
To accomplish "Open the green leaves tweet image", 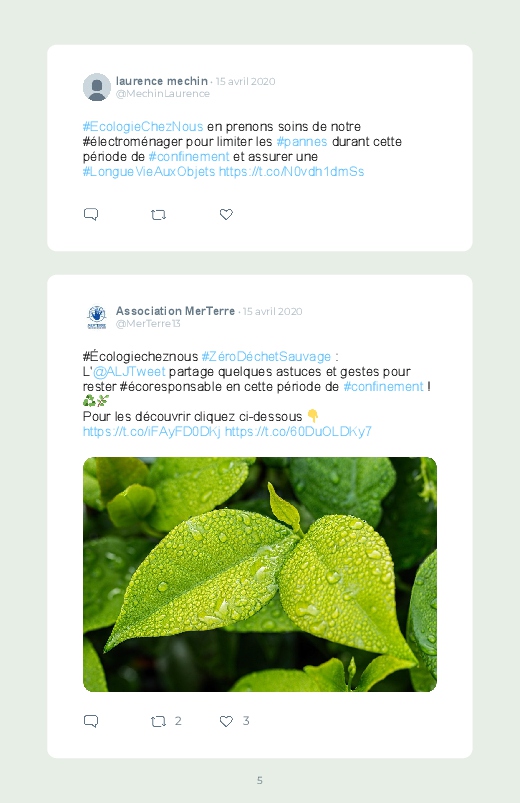I will tap(260, 574).
